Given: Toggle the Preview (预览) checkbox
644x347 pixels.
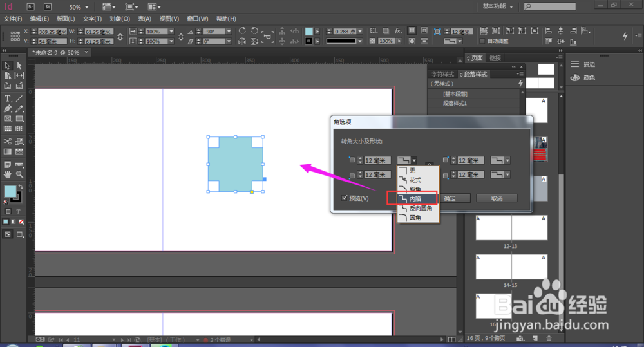Looking at the screenshot, I should (345, 198).
